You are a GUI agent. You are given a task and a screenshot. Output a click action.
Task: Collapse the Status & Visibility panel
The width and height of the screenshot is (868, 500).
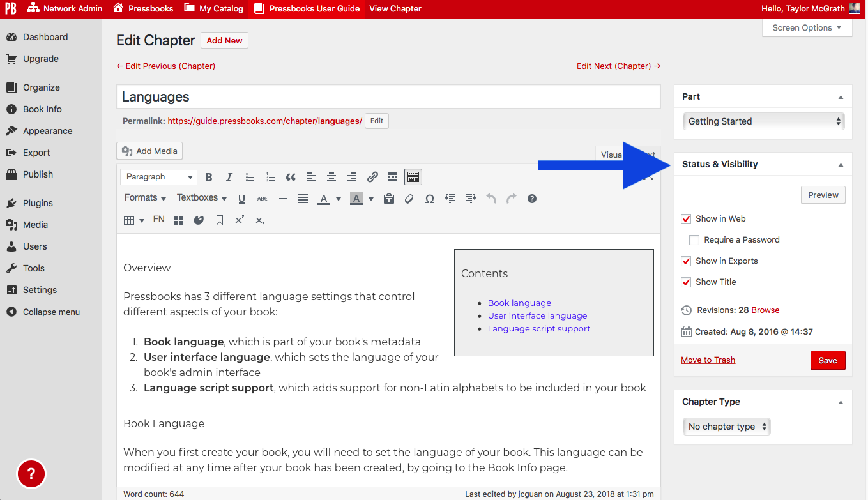pos(841,165)
